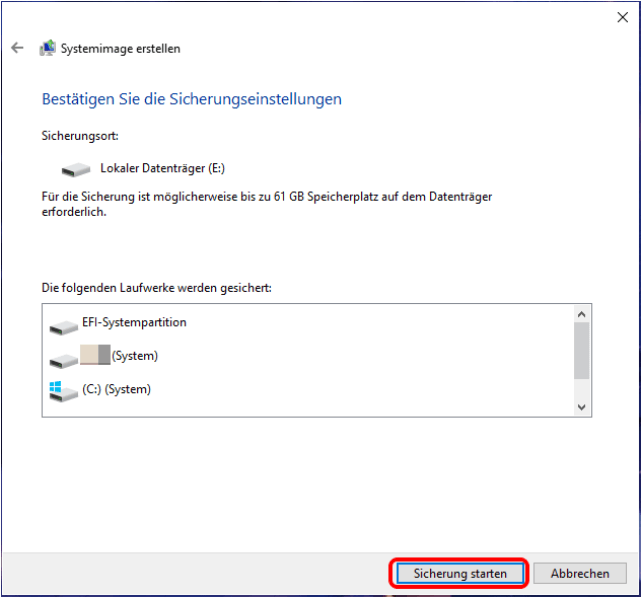This screenshot has height=597, width=641.
Task: Select the (C:) (System) row text
Action: [117, 389]
